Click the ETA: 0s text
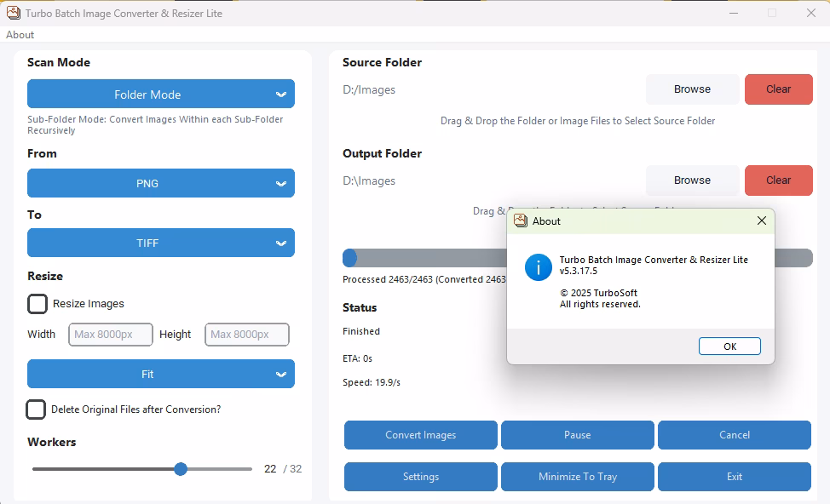This screenshot has width=830, height=504. click(357, 358)
